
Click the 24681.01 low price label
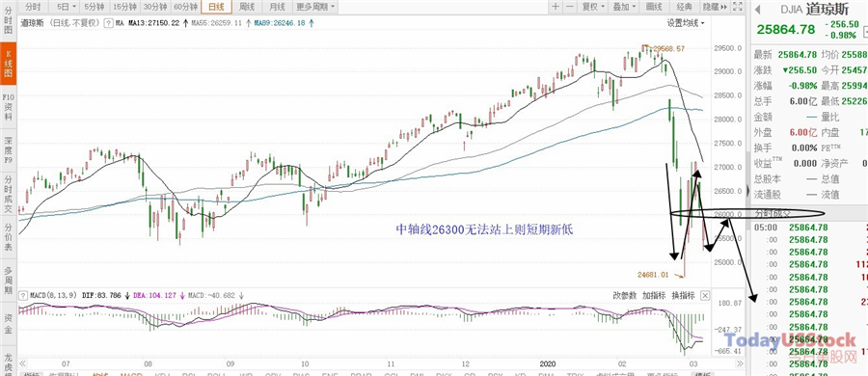[x=653, y=274]
